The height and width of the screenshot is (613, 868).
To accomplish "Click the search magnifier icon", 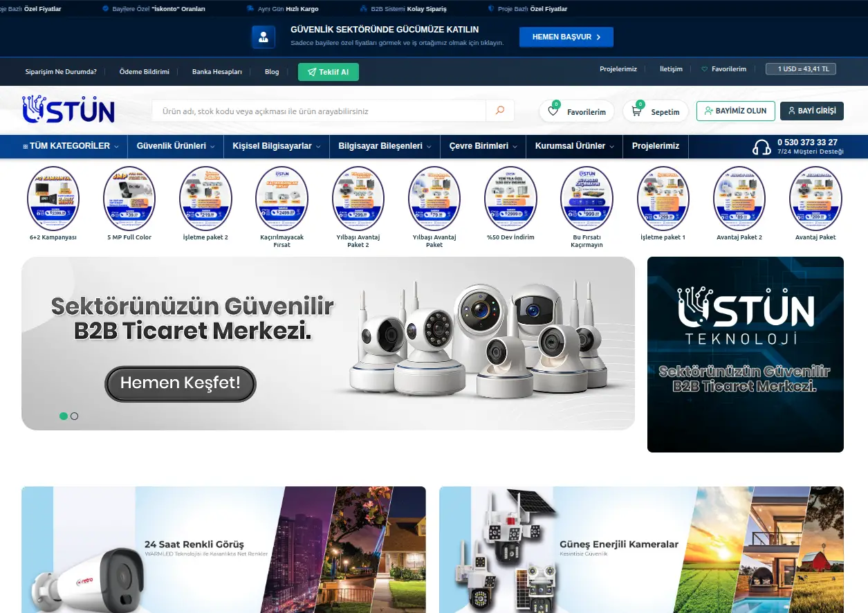I will (x=499, y=110).
